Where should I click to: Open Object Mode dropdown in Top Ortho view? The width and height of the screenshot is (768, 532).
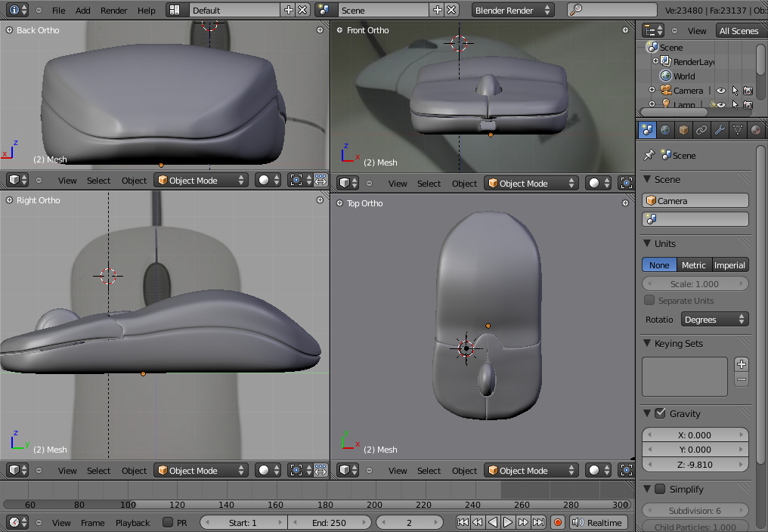pyautogui.click(x=531, y=470)
